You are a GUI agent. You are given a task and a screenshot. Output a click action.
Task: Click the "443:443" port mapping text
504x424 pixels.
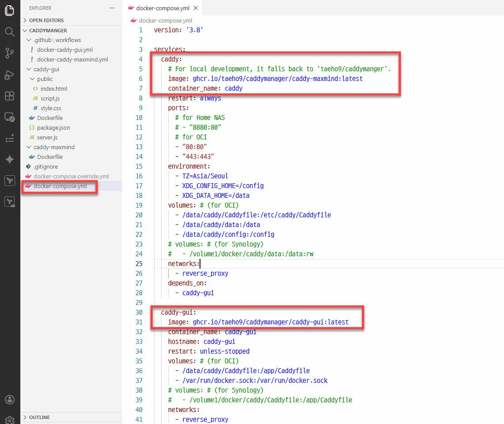(x=198, y=157)
